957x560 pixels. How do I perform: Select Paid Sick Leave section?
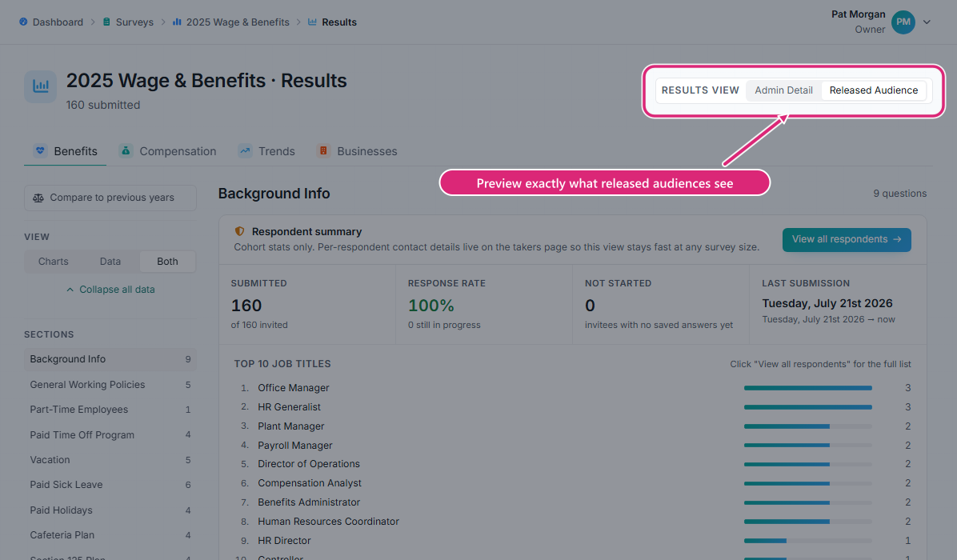(x=110, y=484)
